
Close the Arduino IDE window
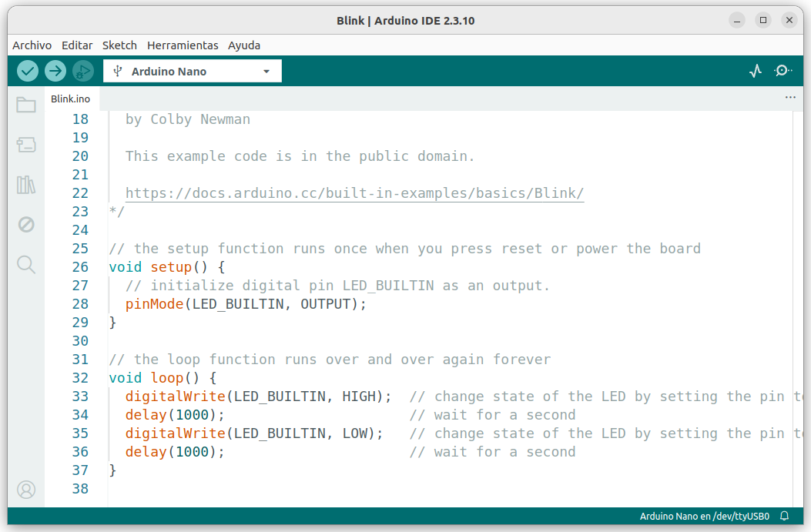(x=789, y=21)
